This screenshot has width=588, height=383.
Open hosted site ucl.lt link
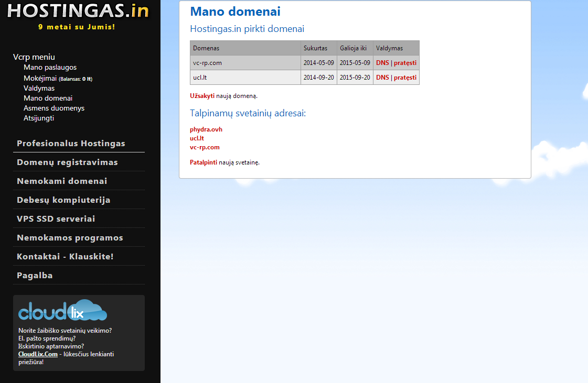tap(197, 138)
